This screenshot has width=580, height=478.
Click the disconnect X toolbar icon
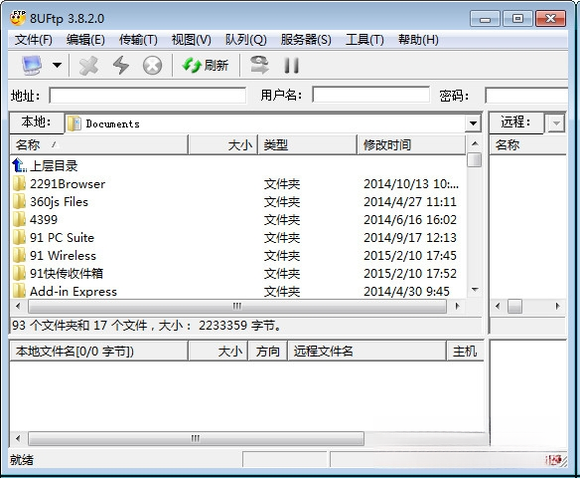click(89, 65)
